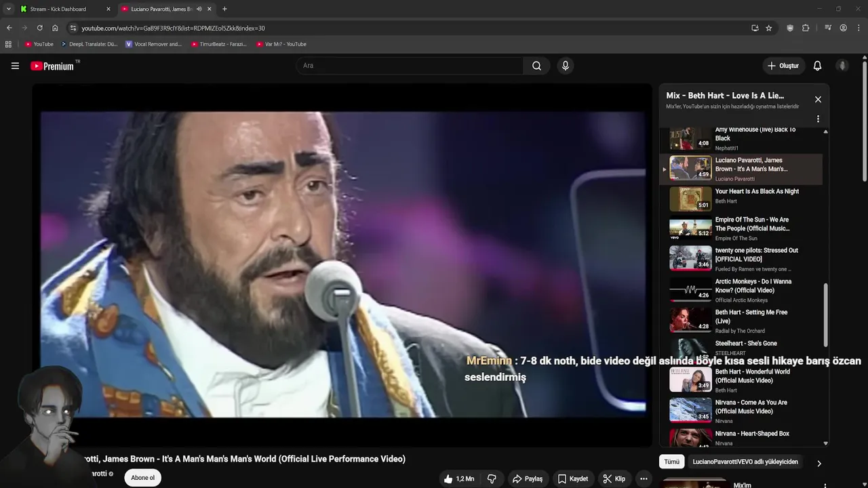This screenshot has height=488, width=868.
Task: Click the browser address bar URL
Action: pyautogui.click(x=173, y=28)
